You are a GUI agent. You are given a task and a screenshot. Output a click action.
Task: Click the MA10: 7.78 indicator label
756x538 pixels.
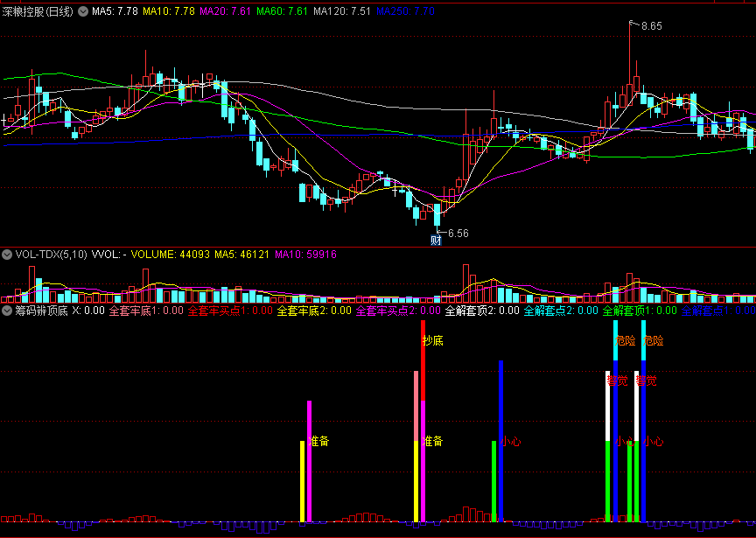pos(169,11)
